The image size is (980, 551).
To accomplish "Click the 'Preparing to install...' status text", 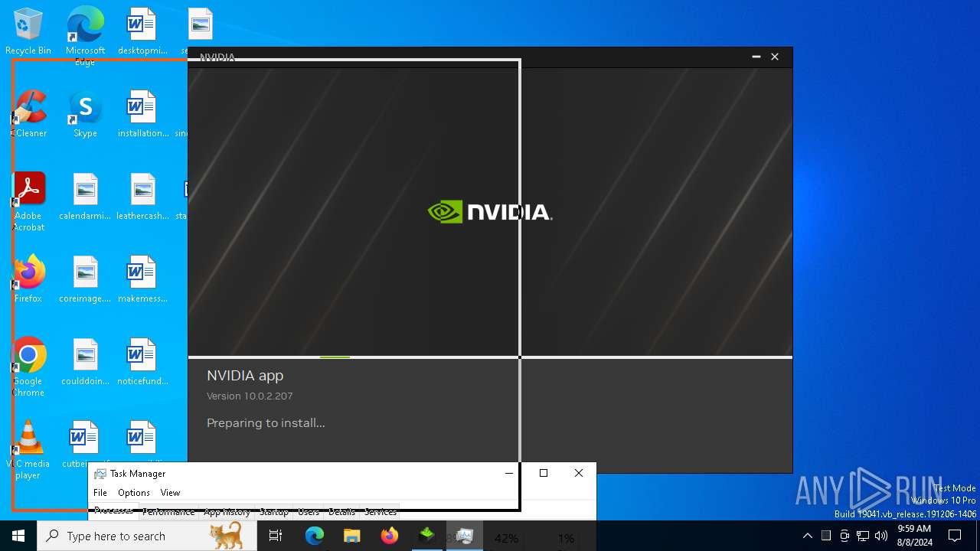I will coord(266,422).
